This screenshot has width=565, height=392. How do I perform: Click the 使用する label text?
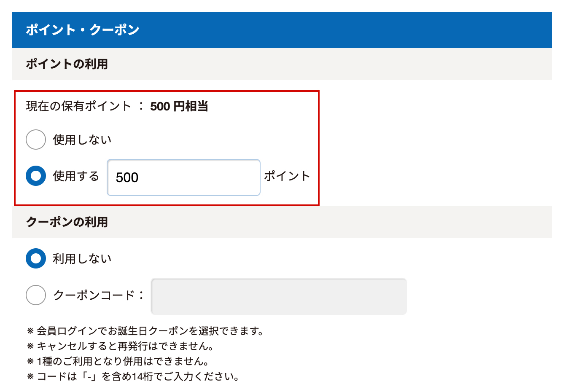click(76, 176)
